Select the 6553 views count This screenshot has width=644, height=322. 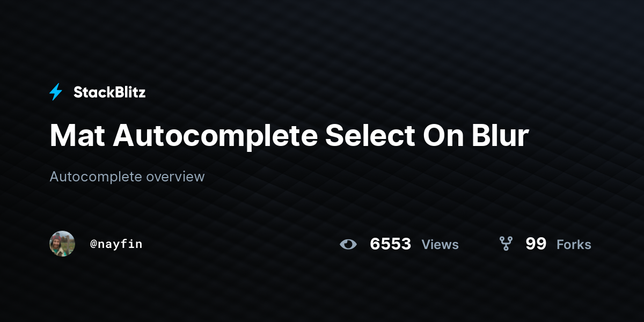tap(391, 244)
